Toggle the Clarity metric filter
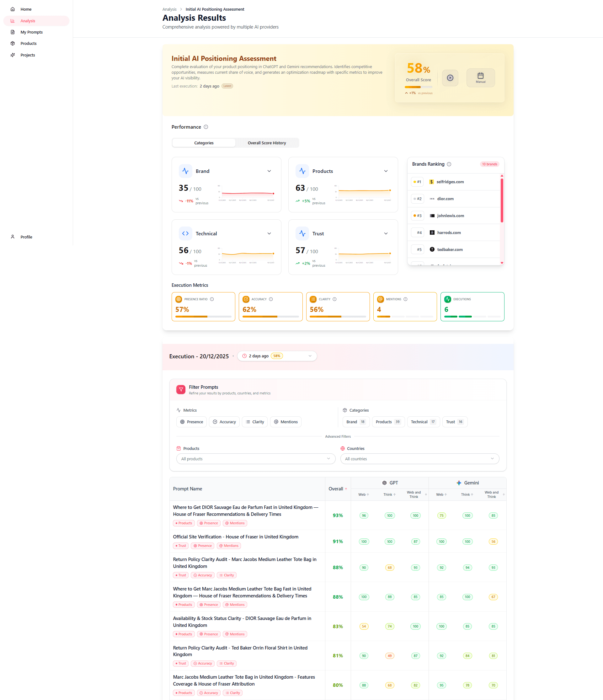This screenshot has width=603, height=700. 255,422
